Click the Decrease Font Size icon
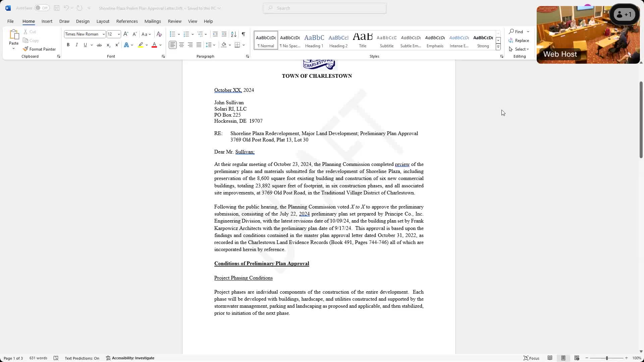This screenshot has height=362, width=644. (135, 34)
